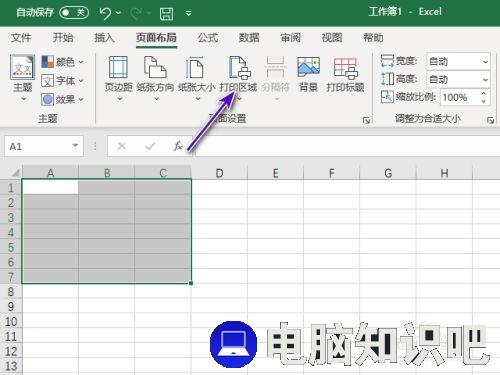Click the Enter checkmark formula bar icon

(150, 146)
